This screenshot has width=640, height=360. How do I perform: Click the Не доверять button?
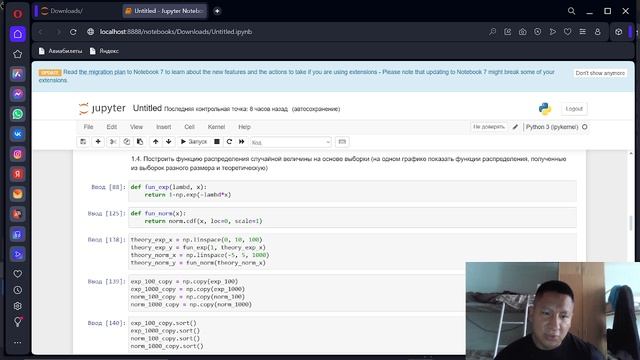[489, 127]
